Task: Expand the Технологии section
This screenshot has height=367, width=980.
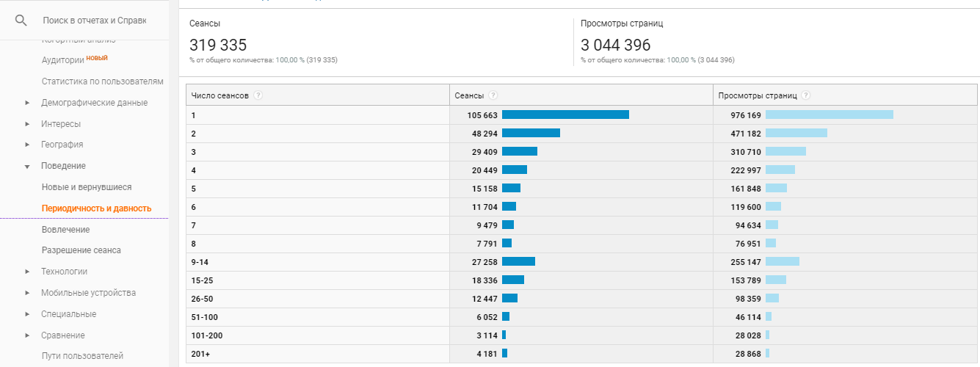Action: [27, 272]
